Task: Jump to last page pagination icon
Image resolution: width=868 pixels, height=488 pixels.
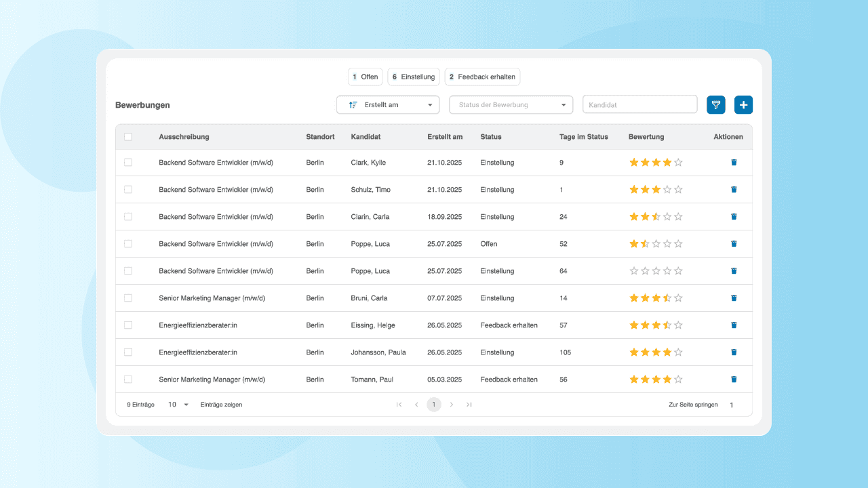Action: click(469, 405)
